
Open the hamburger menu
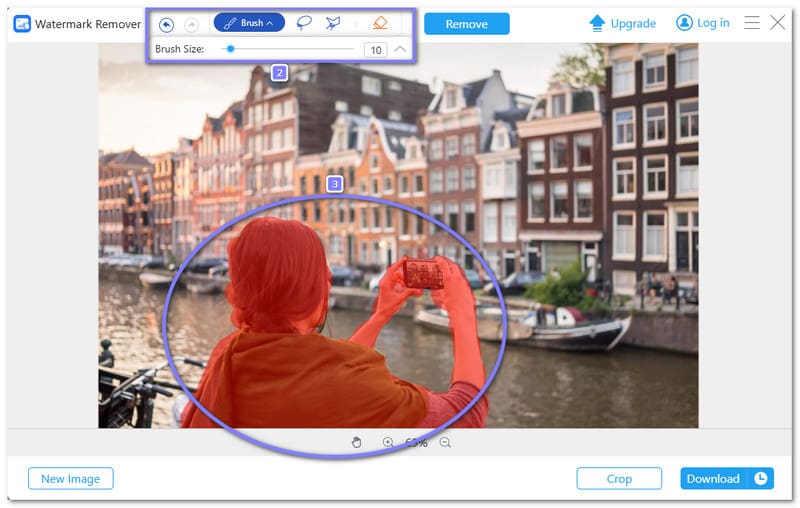point(751,23)
